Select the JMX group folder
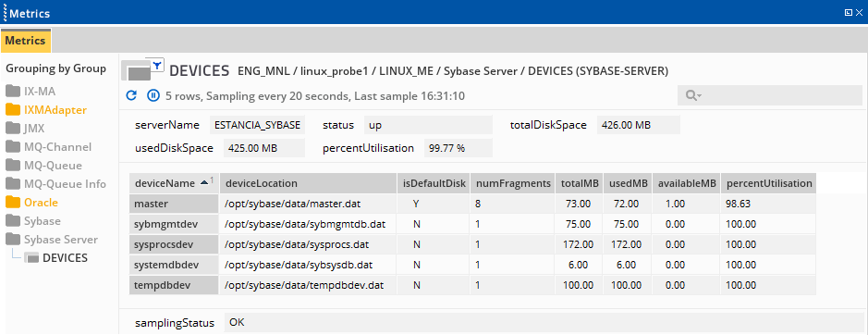Viewport: 868px width, 335px height. (34, 128)
